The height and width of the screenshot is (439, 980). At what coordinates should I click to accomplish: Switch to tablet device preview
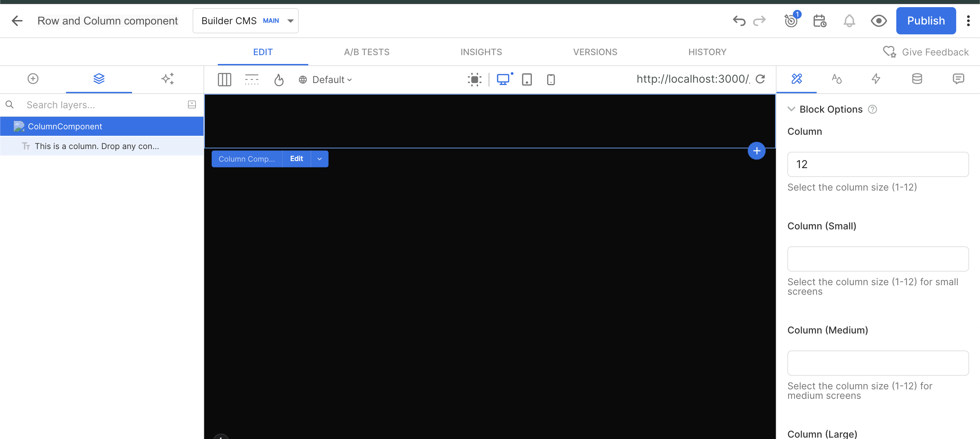point(526,80)
